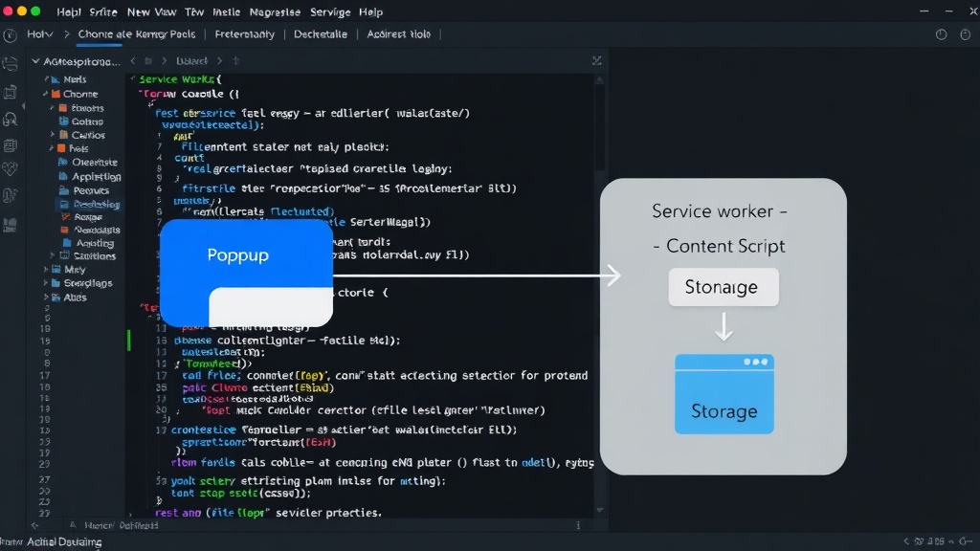Select the Pequvts item in the tree
Screen dimensions: 980x551
pyautogui.click(x=91, y=190)
